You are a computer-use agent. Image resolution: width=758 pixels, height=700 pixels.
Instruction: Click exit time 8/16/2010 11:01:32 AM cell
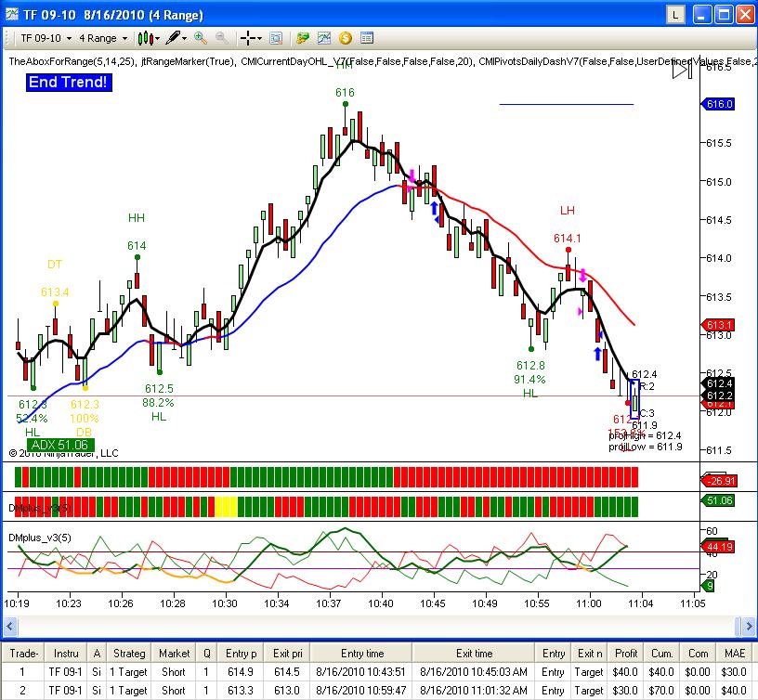click(x=473, y=691)
